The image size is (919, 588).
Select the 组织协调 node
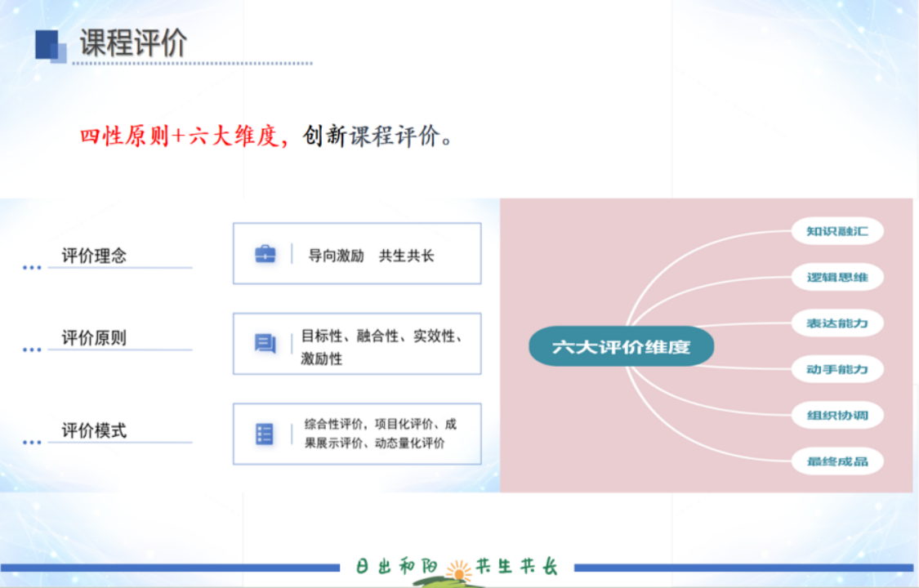837,415
